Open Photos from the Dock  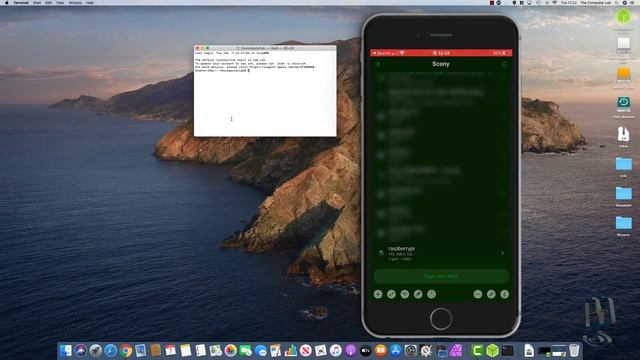(x=231, y=350)
